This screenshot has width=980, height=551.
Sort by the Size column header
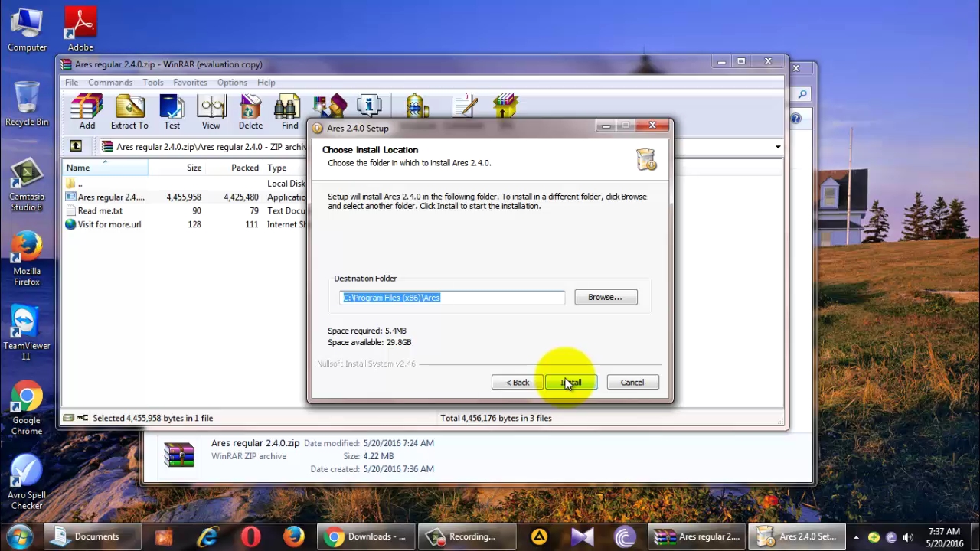pyautogui.click(x=177, y=168)
